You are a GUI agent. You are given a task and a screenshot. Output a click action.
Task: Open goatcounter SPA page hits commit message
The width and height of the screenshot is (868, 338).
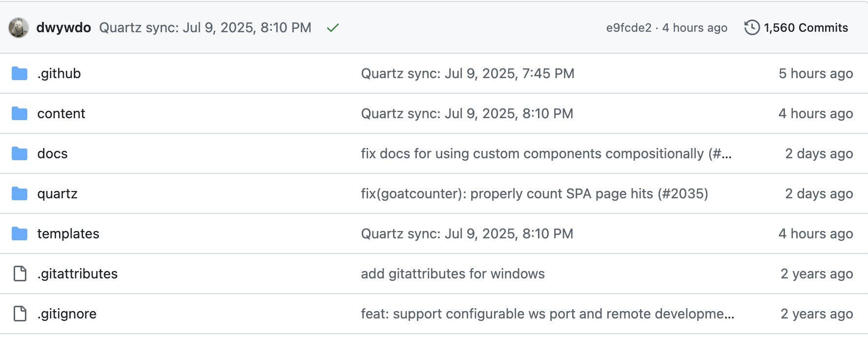pyautogui.click(x=535, y=193)
